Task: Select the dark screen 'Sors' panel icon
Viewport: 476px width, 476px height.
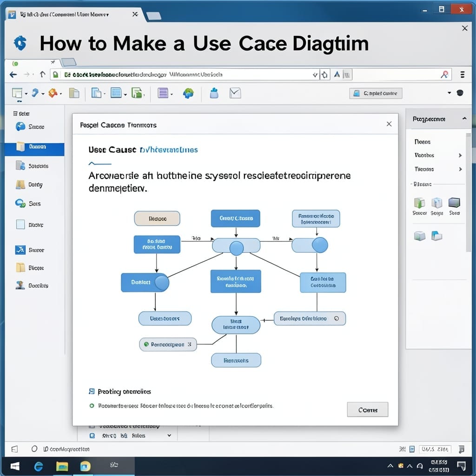Action: click(x=454, y=202)
